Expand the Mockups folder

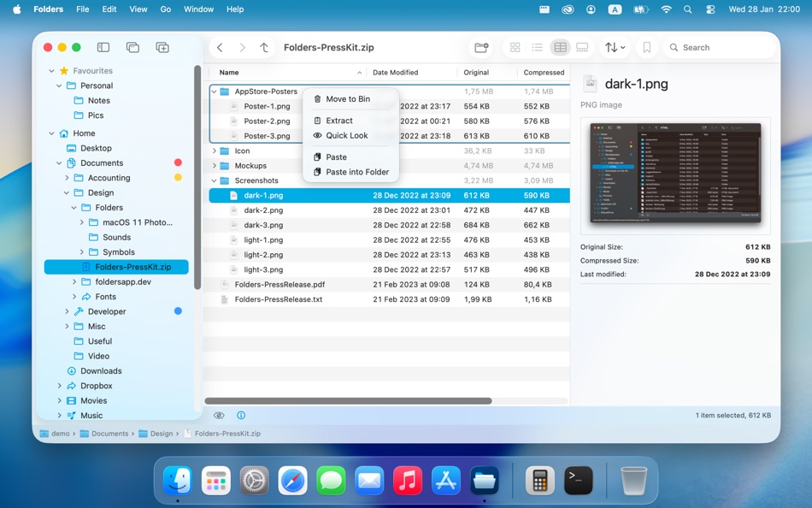point(213,165)
